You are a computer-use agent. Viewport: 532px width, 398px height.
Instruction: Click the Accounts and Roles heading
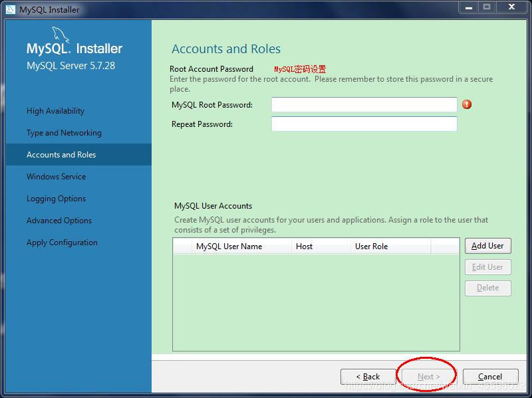pos(226,49)
